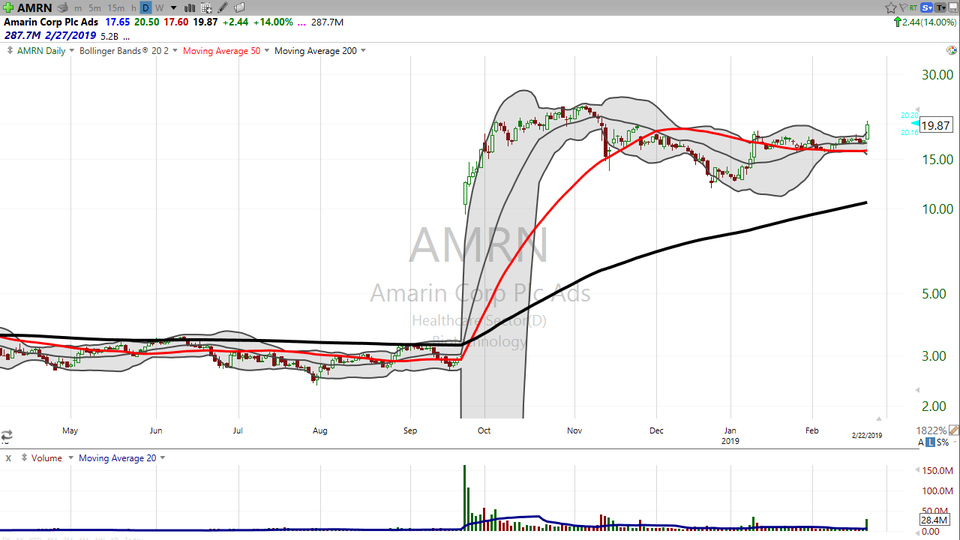
Task: Flag AMRN with the flag icon
Action: (x=903, y=8)
